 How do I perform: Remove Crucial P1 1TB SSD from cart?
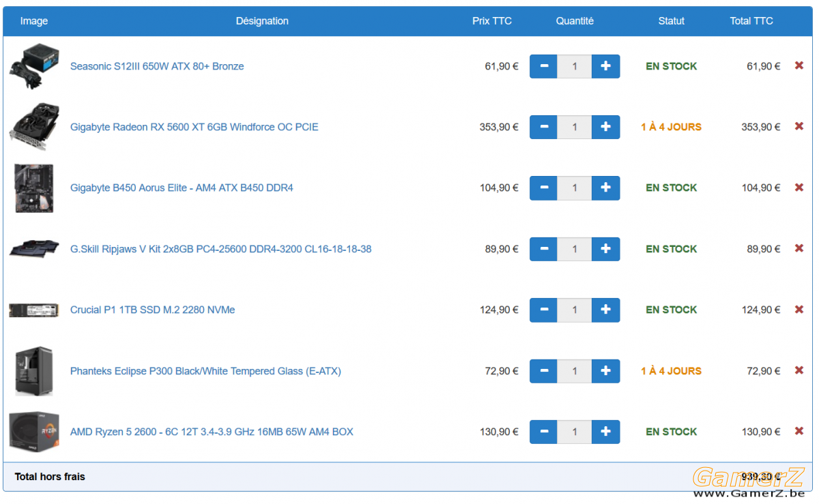tap(799, 309)
